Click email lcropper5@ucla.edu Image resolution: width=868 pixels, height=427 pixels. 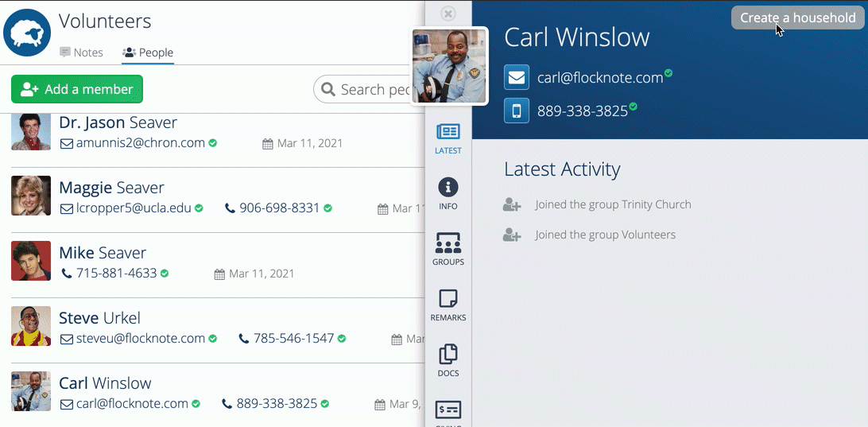point(134,208)
